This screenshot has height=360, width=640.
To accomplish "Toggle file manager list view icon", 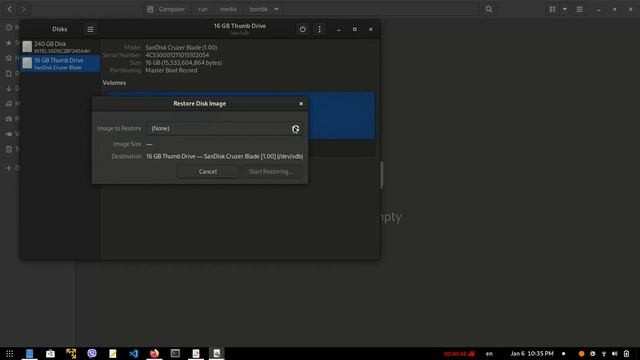I will tap(552, 9).
